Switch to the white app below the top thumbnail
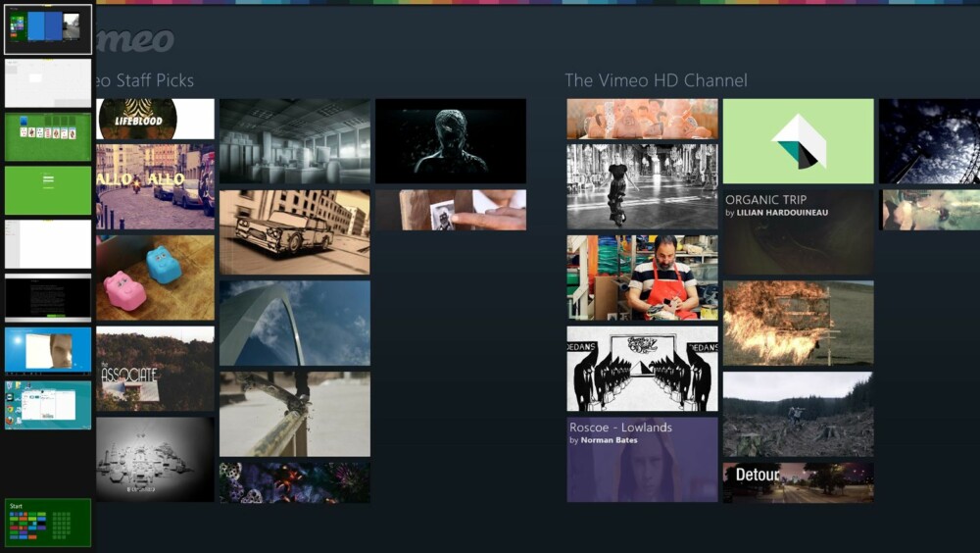The image size is (980, 553). (x=48, y=83)
